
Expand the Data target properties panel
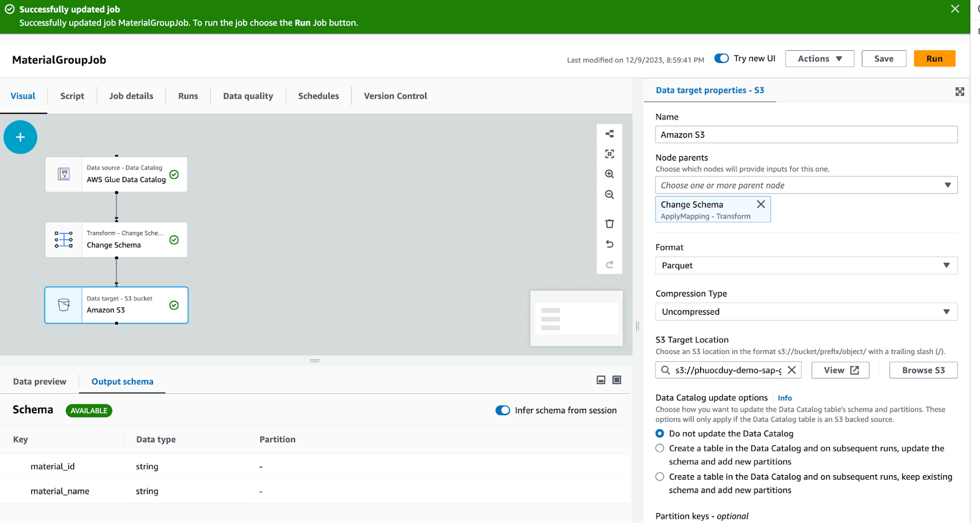click(x=960, y=91)
